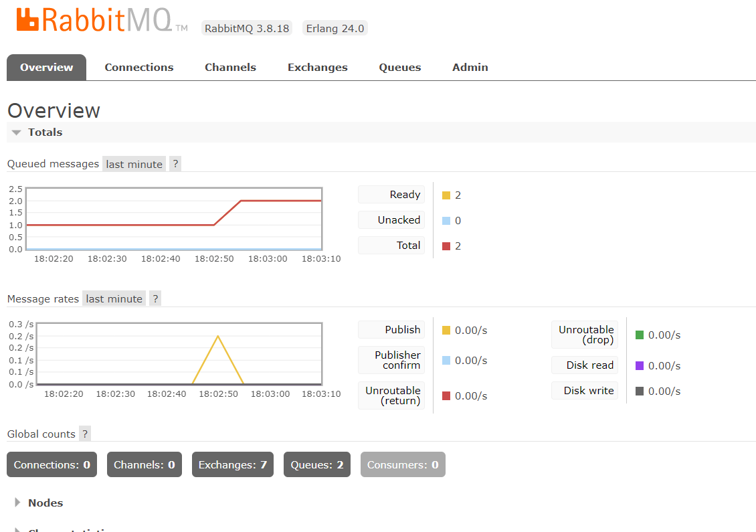Viewport: 756px width, 532px height.
Task: Click the Connections: 0 count button
Action: click(52, 464)
